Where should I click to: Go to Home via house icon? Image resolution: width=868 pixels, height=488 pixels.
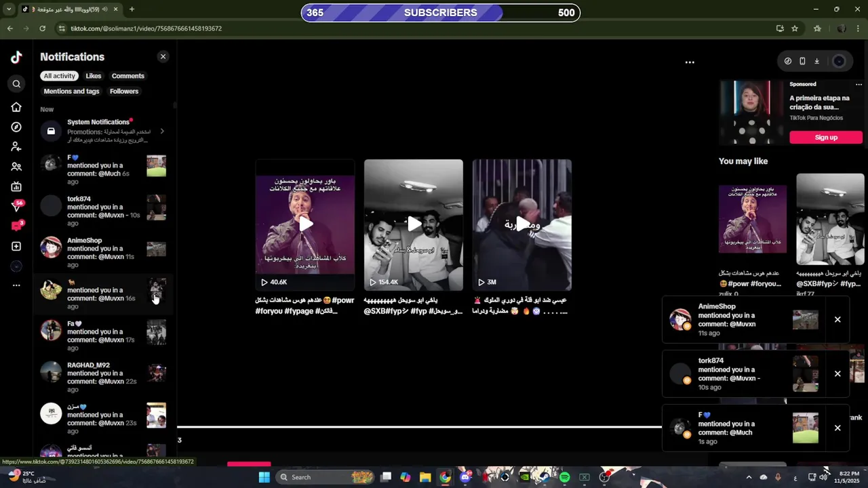[16, 107]
